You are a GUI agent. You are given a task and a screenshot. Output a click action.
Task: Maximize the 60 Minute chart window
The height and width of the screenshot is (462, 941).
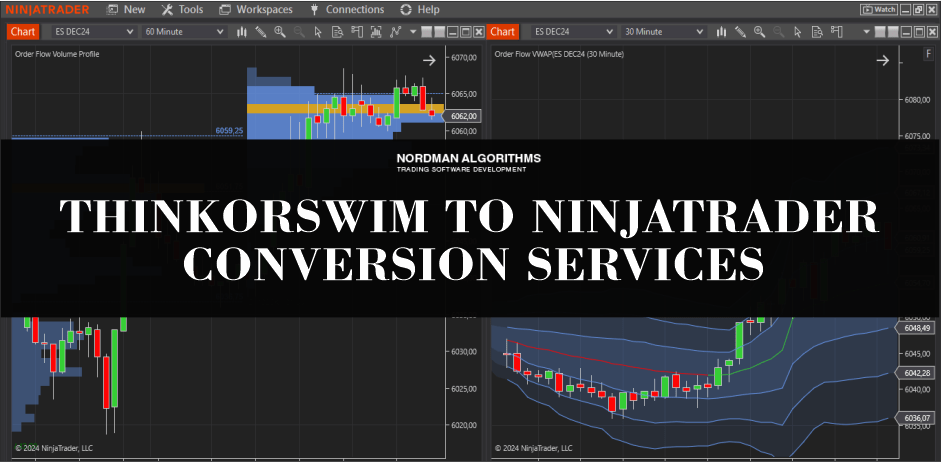pos(466,32)
